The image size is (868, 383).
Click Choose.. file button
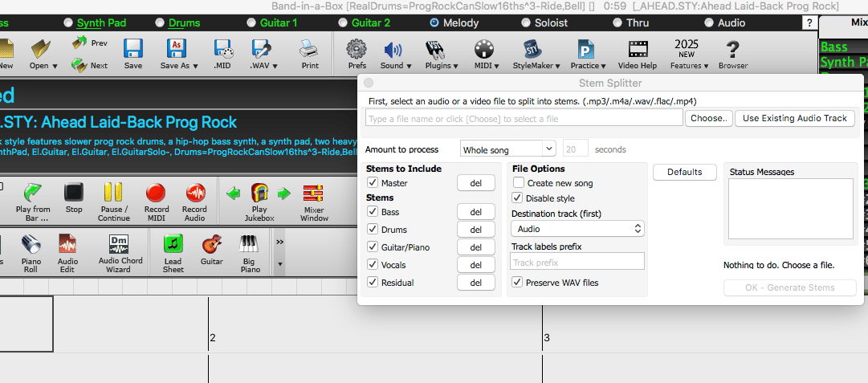pos(709,118)
